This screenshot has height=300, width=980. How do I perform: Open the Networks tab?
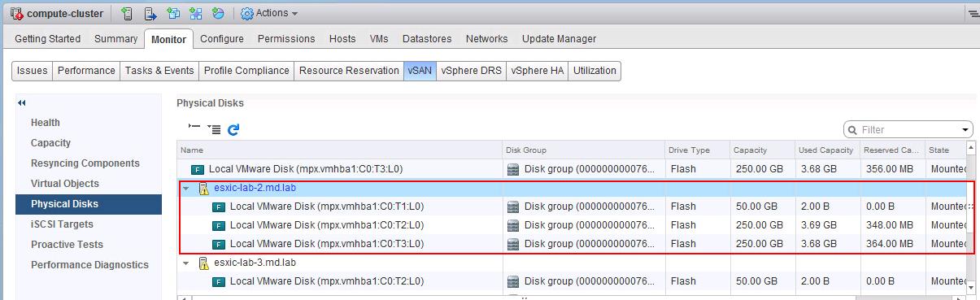486,38
